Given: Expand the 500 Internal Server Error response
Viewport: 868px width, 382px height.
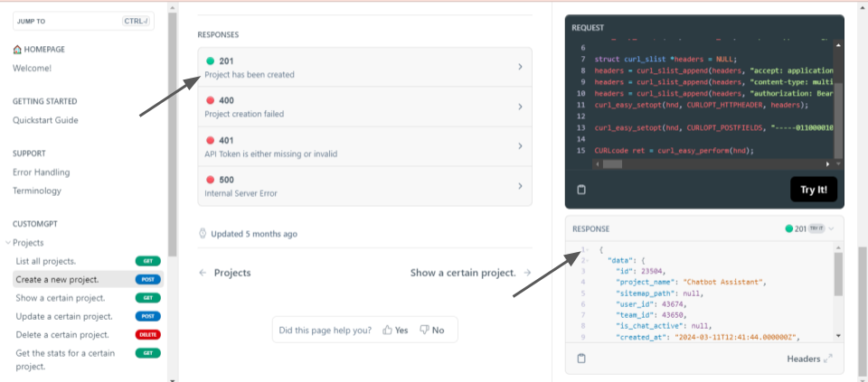Looking at the screenshot, I should [364, 186].
